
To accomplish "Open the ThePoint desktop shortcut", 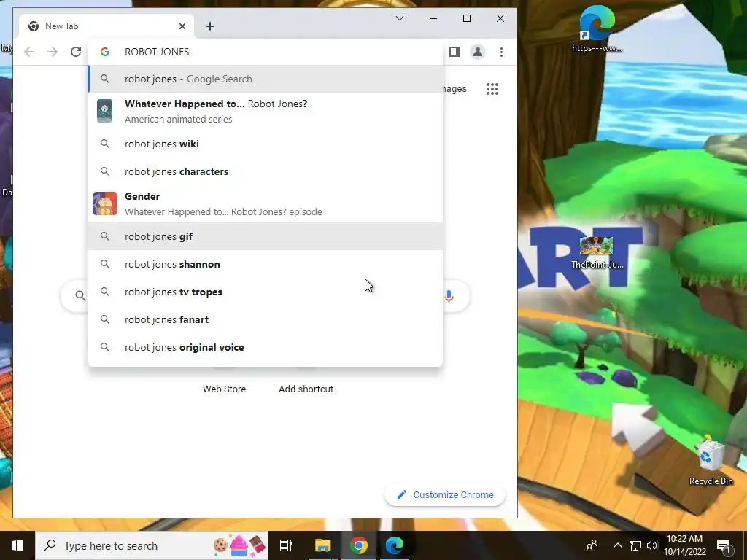I will (597, 253).
